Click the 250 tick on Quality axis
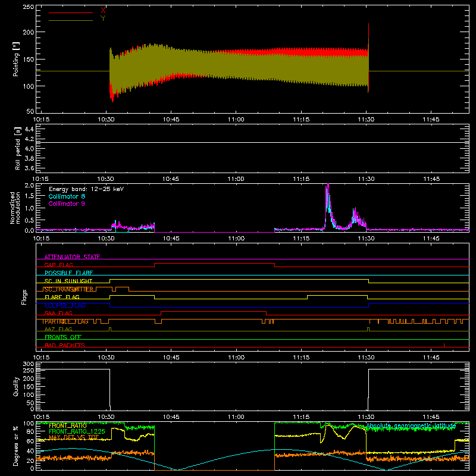476x476 pixels. [x=29, y=371]
